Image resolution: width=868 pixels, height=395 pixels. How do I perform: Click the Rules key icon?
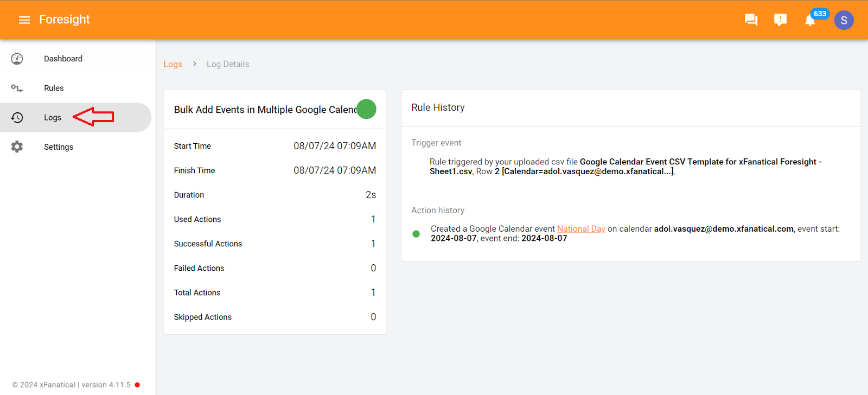(17, 88)
